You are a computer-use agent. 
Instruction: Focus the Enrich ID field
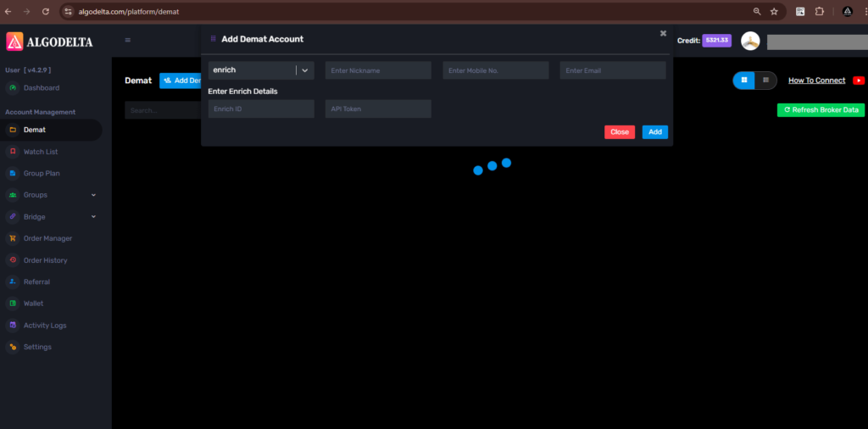(261, 109)
